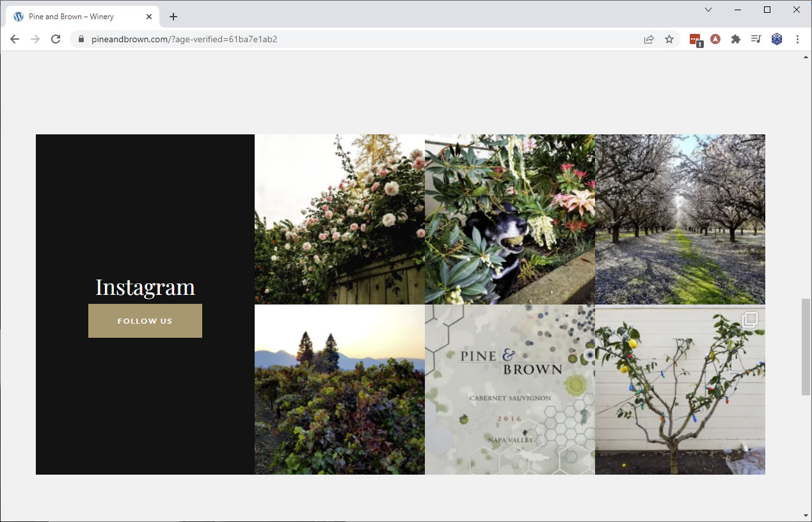Reload the Pine and Brown page
This screenshot has width=812, height=522.
tap(56, 39)
